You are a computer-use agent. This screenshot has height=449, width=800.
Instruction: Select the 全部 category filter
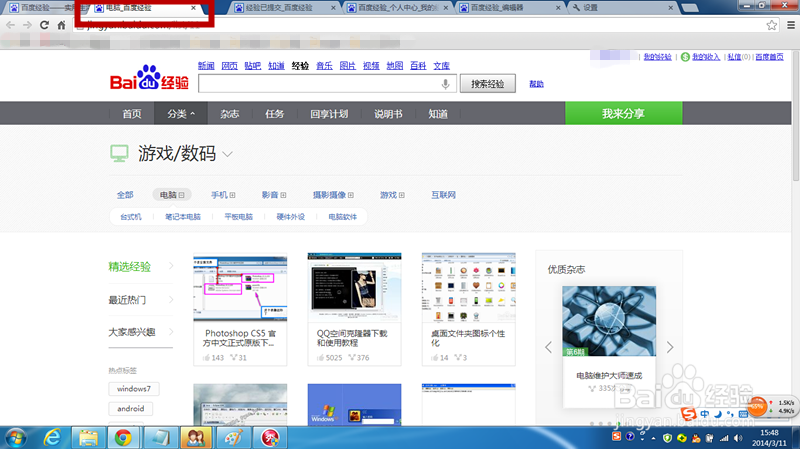pos(125,194)
